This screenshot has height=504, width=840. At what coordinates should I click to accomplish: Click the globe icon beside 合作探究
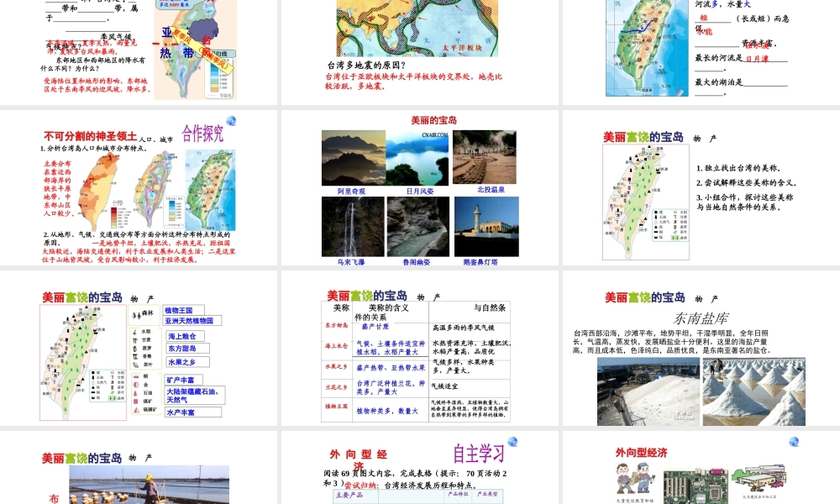(x=231, y=120)
